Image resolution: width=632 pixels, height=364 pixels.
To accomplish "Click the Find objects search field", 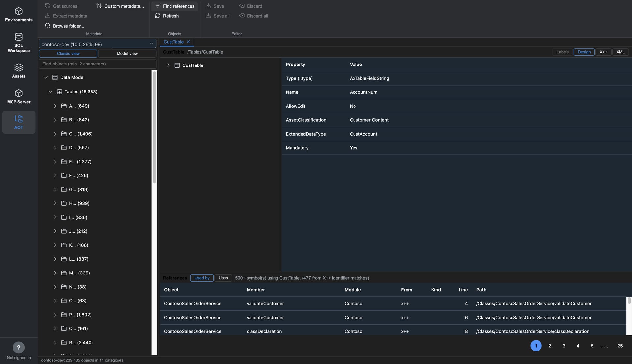I will 97,64.
